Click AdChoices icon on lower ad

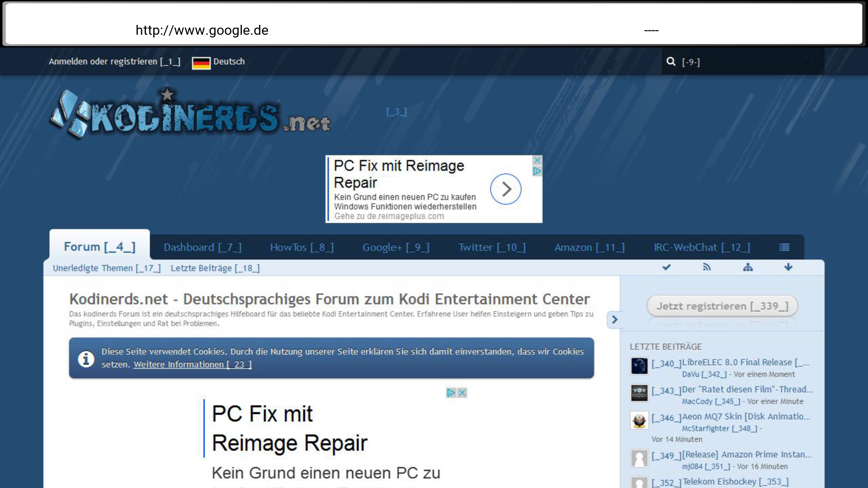(x=451, y=393)
